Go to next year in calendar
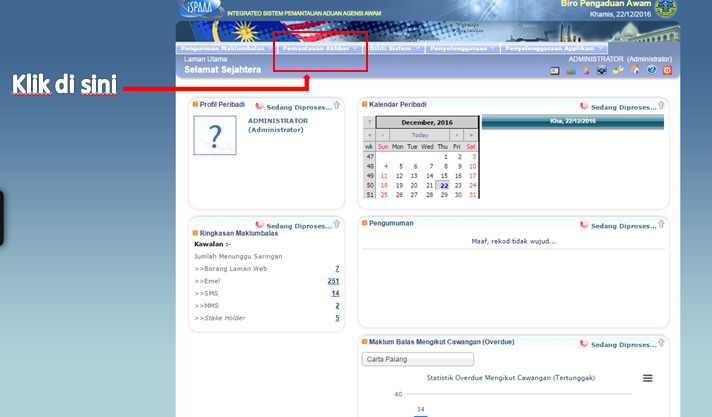Viewport: 712px width, 417px height. (x=471, y=135)
